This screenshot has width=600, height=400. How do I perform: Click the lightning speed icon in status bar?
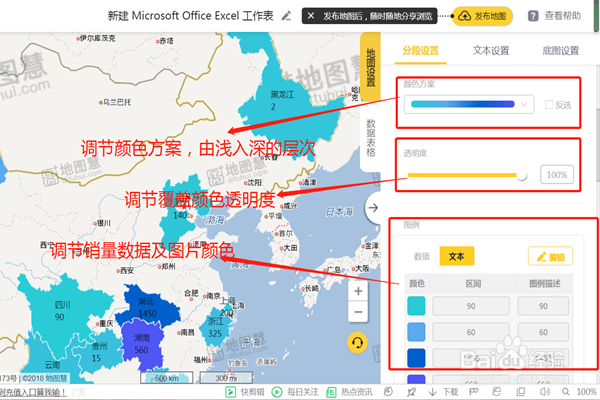tap(388, 391)
